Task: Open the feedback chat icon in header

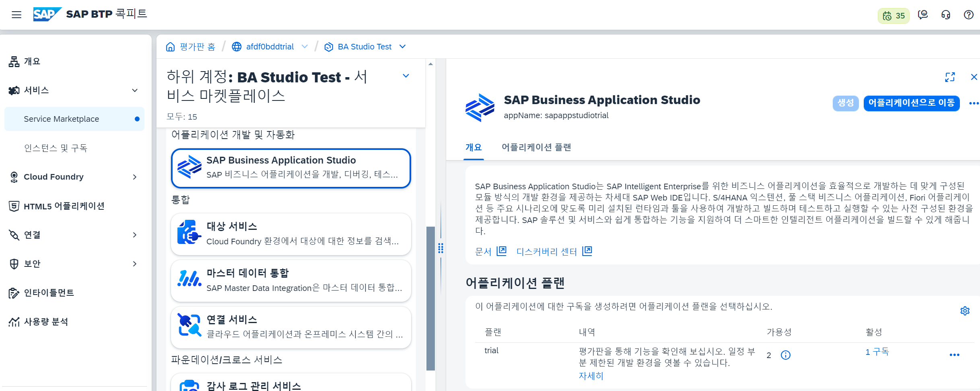Action: tap(923, 15)
